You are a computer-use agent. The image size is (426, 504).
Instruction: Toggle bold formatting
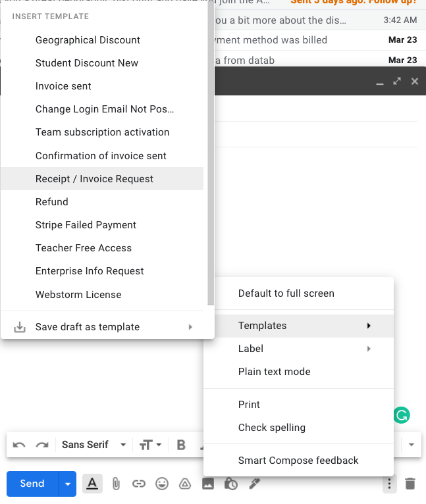click(181, 445)
